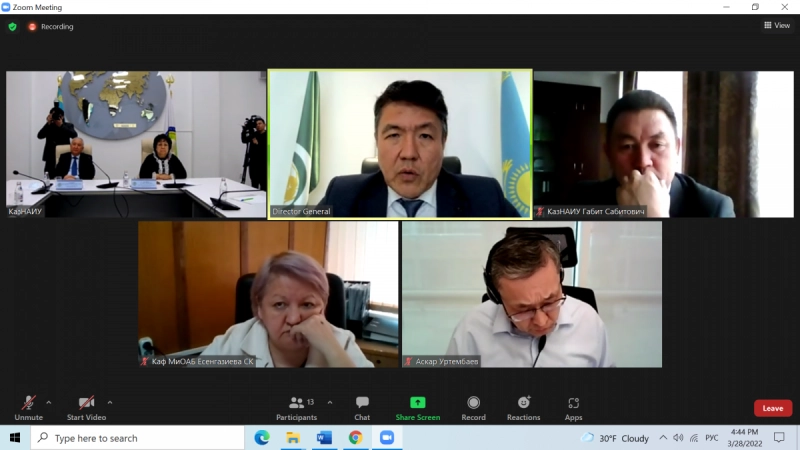
Task: Open the network icon in system tray
Action: (694, 437)
